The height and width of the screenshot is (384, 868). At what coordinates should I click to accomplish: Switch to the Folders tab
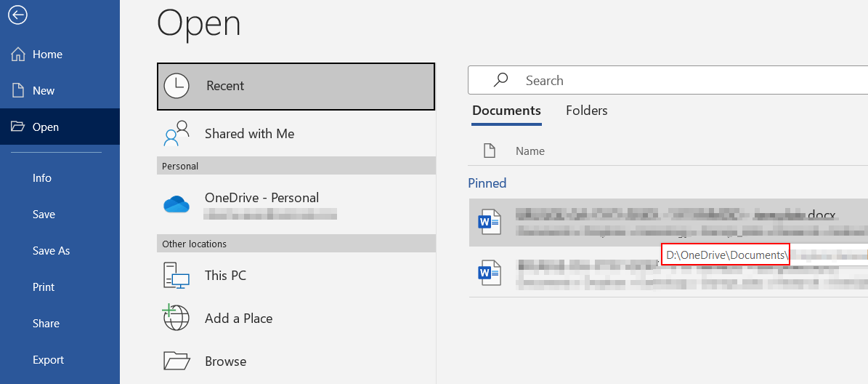[x=587, y=111]
